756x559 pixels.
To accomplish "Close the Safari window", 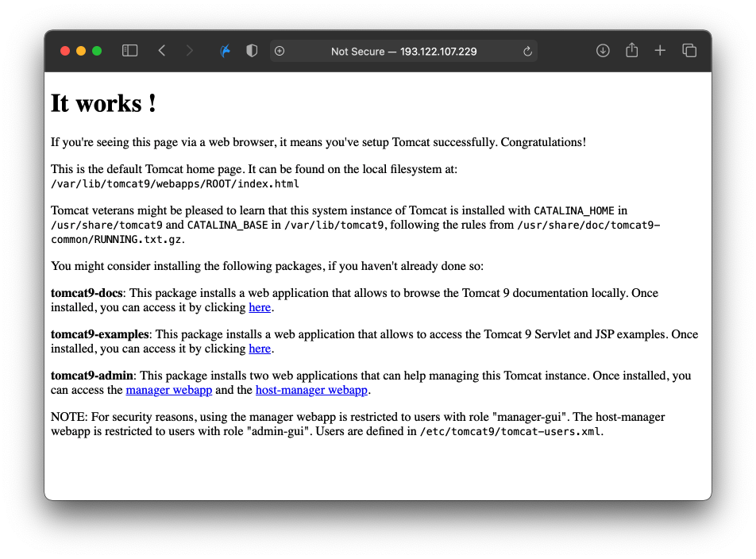I will pyautogui.click(x=65, y=51).
